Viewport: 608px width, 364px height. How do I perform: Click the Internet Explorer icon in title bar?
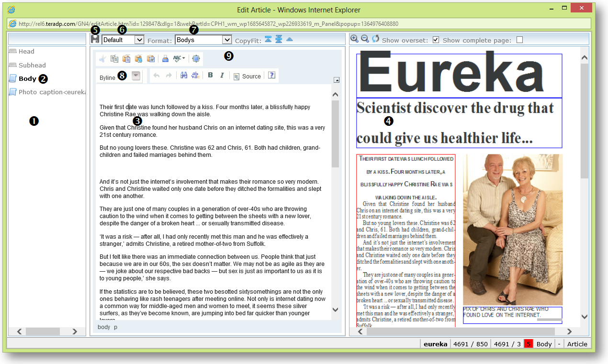click(x=12, y=9)
